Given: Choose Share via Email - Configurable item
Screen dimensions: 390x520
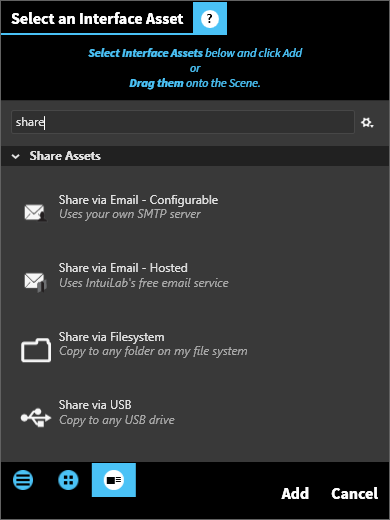Looking at the screenshot, I should point(195,207).
